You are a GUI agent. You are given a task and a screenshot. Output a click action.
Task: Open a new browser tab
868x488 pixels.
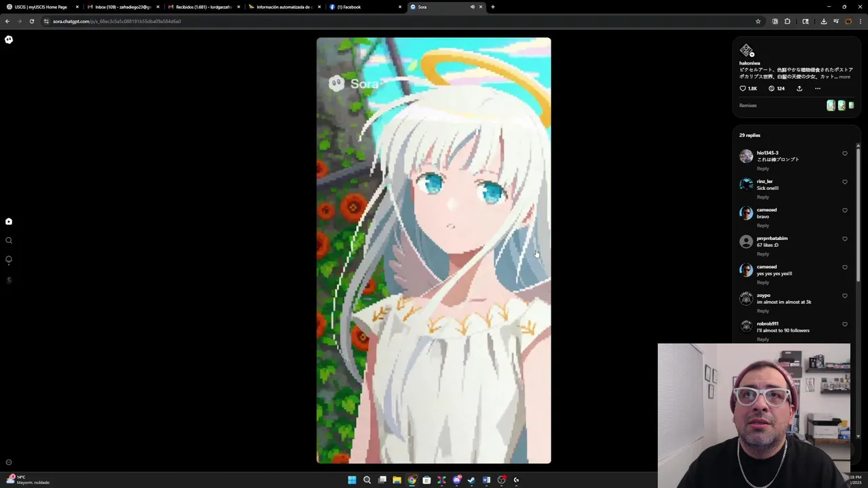point(492,7)
